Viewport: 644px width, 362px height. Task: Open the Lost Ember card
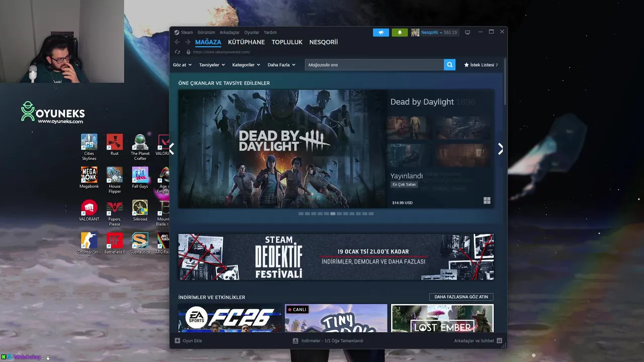[442, 318]
